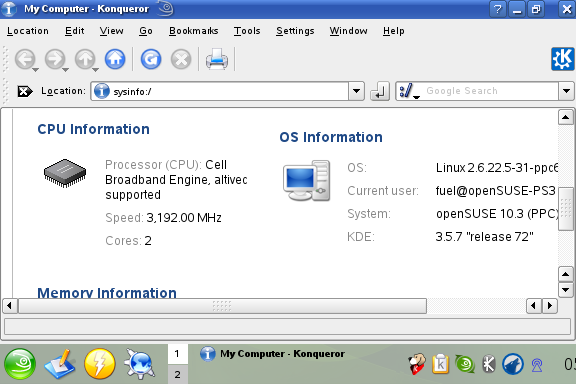Open Back history dropdown arrow
Screen dimensions: 576x384
(x=36, y=69)
